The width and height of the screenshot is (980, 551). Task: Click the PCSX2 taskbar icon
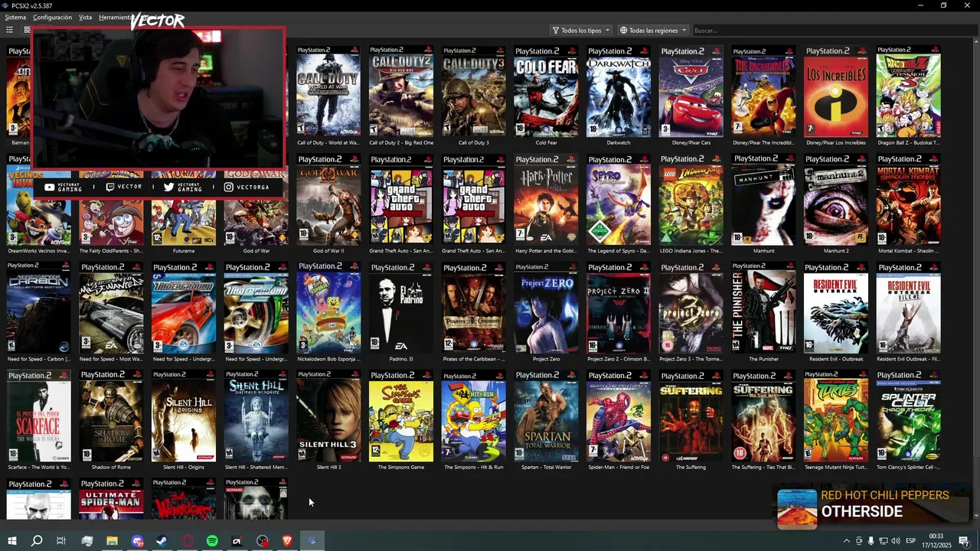[312, 541]
